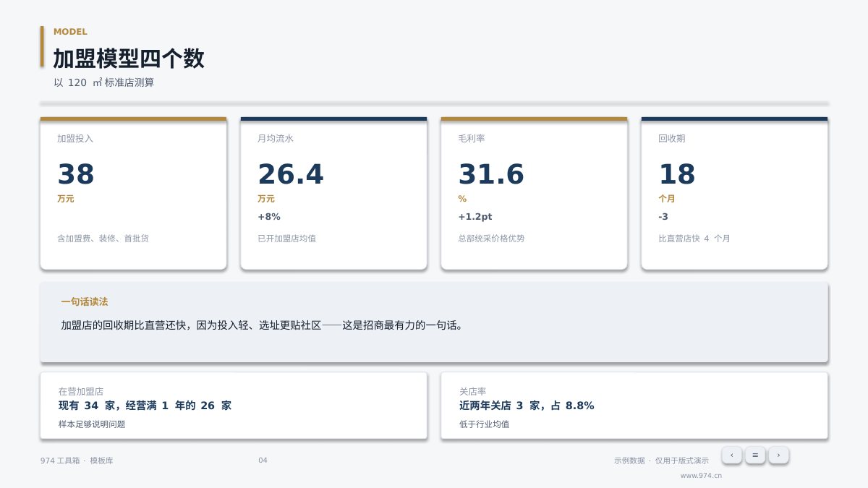Open the slide list menu icon
The height and width of the screenshot is (488, 868).
coord(755,455)
